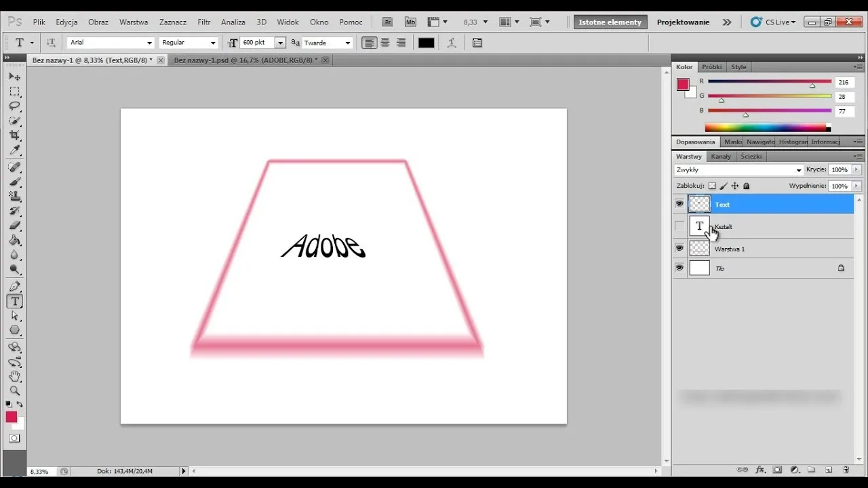Click the black text color swatch

[426, 43]
